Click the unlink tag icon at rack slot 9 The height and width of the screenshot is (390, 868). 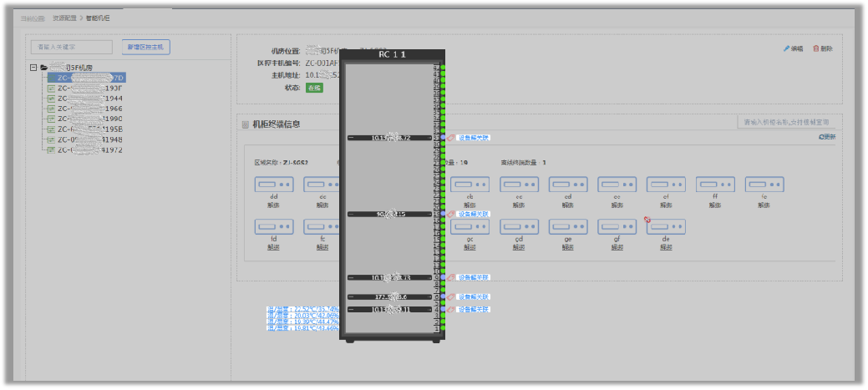coord(451,277)
